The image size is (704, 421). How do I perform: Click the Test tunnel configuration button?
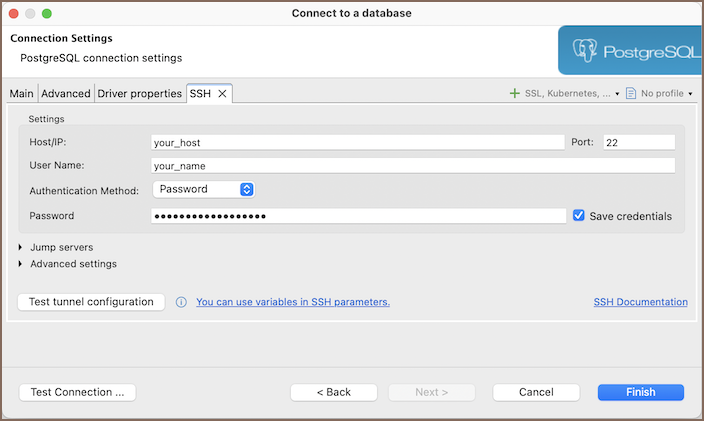click(91, 302)
